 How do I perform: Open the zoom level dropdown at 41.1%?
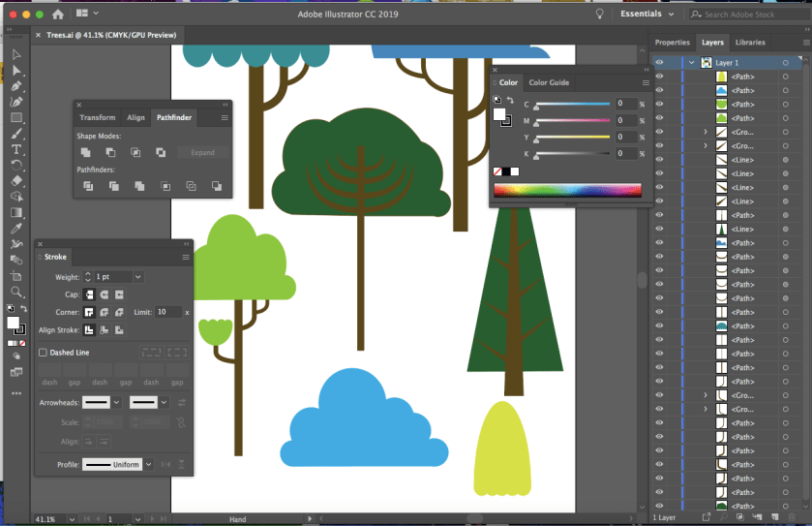point(72,519)
